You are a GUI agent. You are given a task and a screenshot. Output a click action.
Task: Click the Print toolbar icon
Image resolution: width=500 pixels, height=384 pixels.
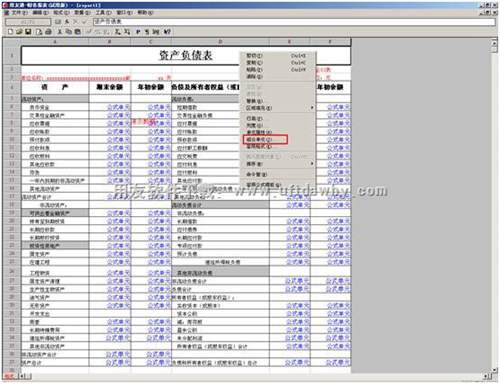(x=48, y=32)
